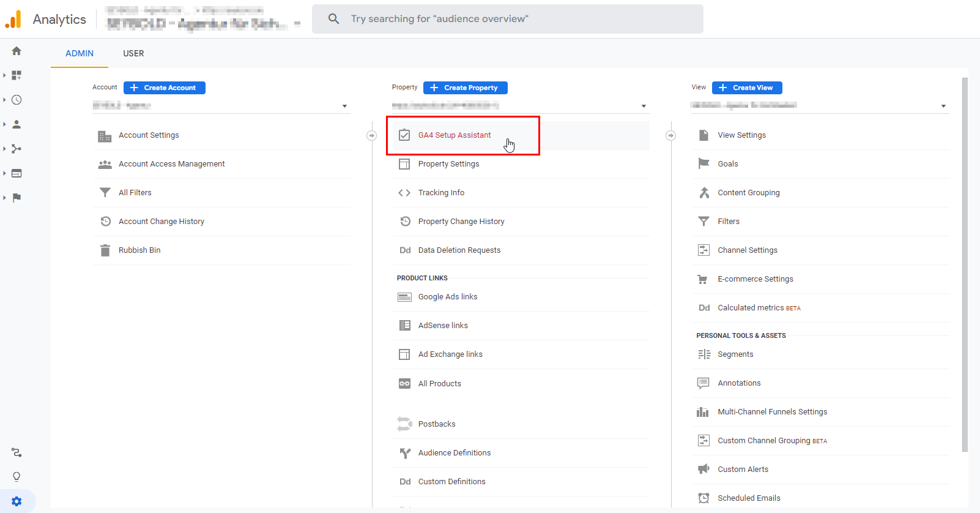The image size is (980, 513).
Task: Click the E-commerce Settings cart icon
Action: point(703,279)
